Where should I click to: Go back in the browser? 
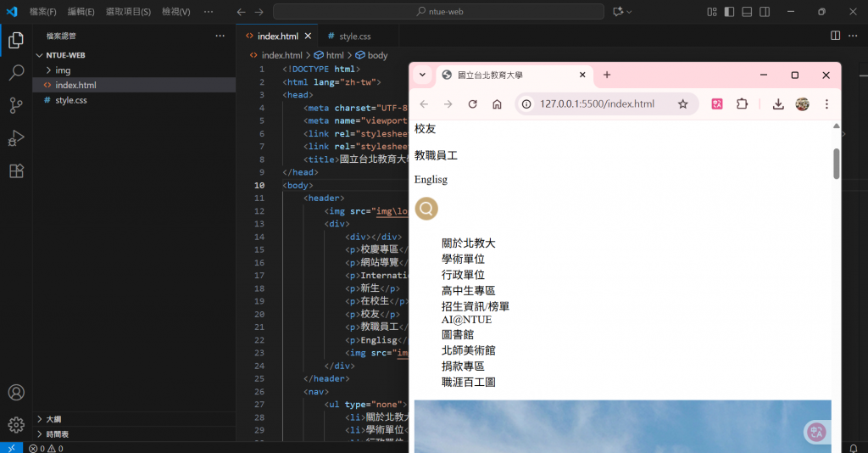(424, 104)
